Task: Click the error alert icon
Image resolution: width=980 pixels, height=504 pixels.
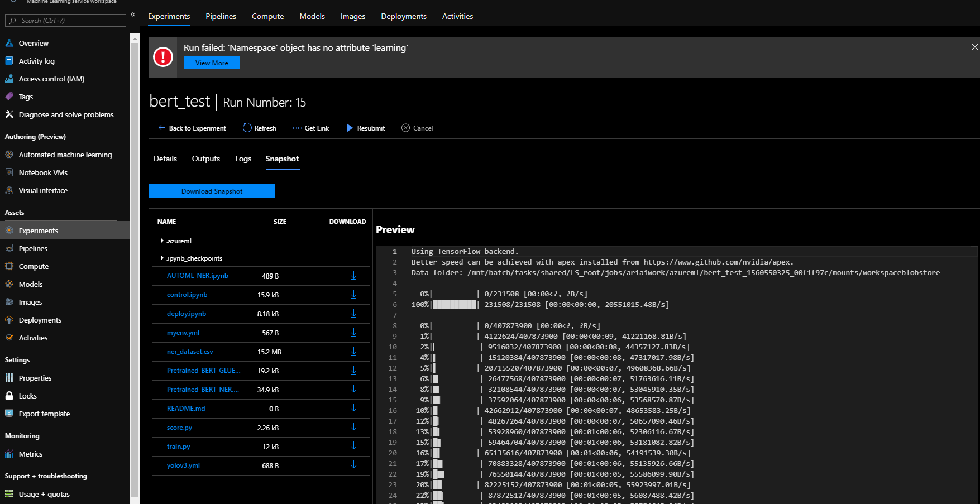Action: pos(163,57)
